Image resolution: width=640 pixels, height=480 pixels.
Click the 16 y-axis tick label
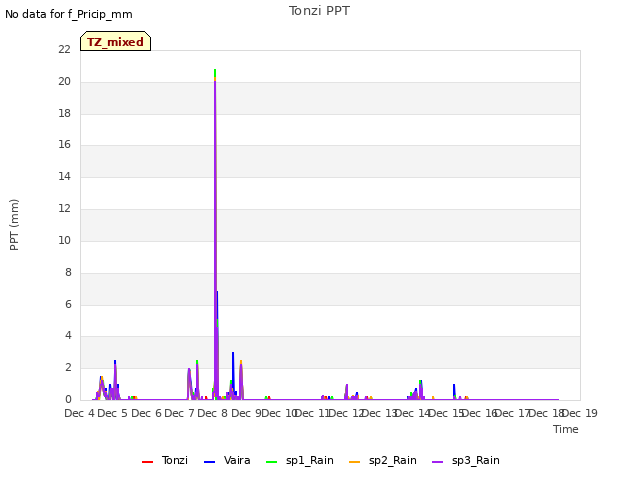pyautogui.click(x=64, y=144)
